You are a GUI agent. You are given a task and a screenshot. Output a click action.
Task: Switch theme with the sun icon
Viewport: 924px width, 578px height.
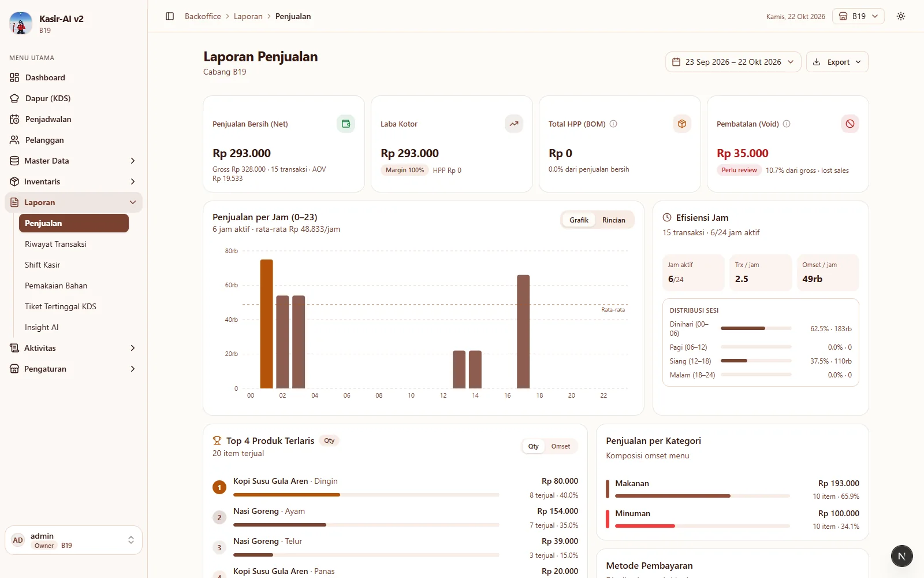[x=901, y=16]
